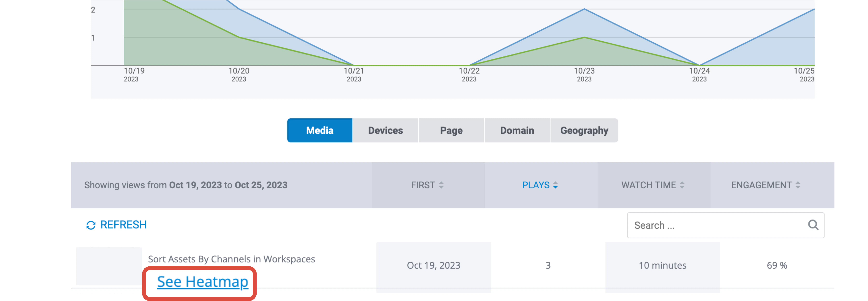Screen dimensions: 868x301
Task: Click the media thumbnail for Sort Assets video
Action: (109, 266)
